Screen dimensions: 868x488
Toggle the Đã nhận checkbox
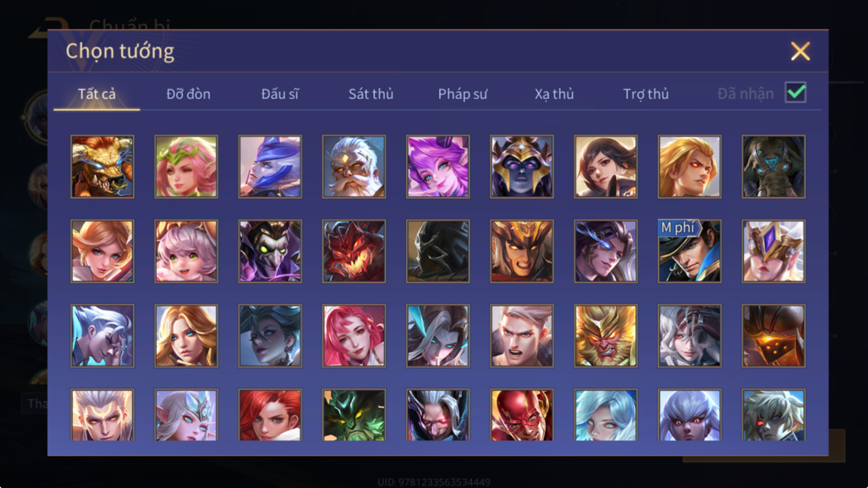point(796,92)
